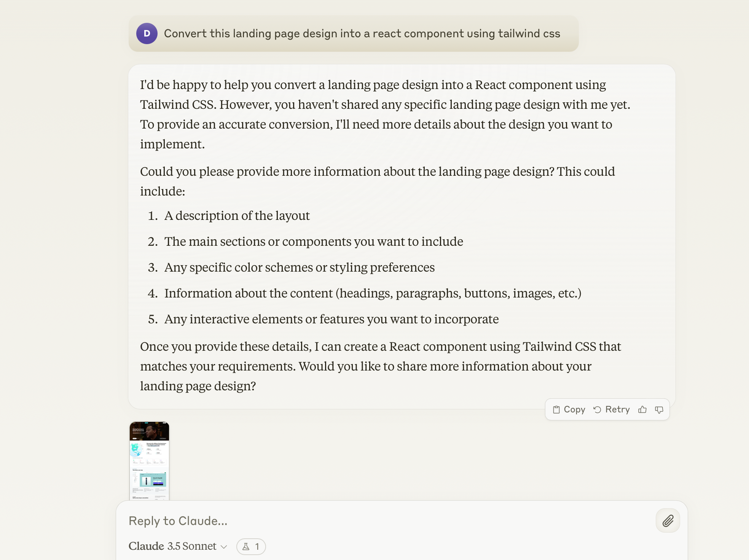Retry the response with the Retry button
Viewport: 749px width, 560px height.
click(x=611, y=409)
